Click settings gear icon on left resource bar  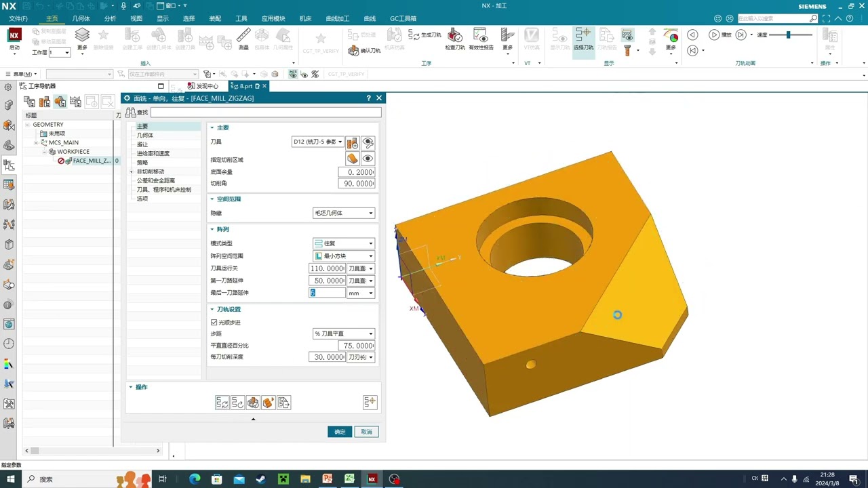(8, 87)
